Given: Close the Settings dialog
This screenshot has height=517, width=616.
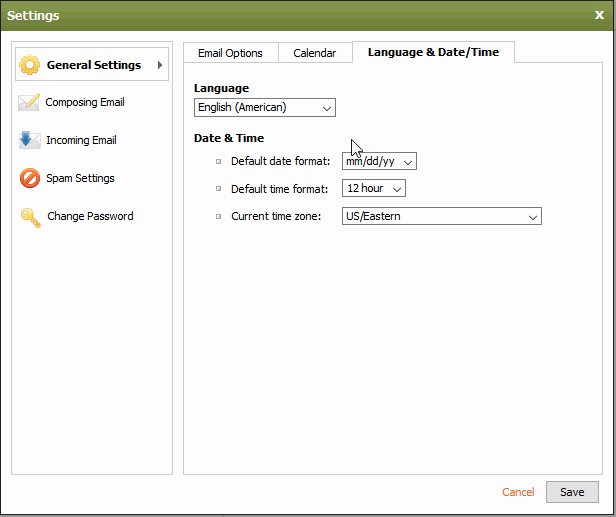Looking at the screenshot, I should 599,15.
